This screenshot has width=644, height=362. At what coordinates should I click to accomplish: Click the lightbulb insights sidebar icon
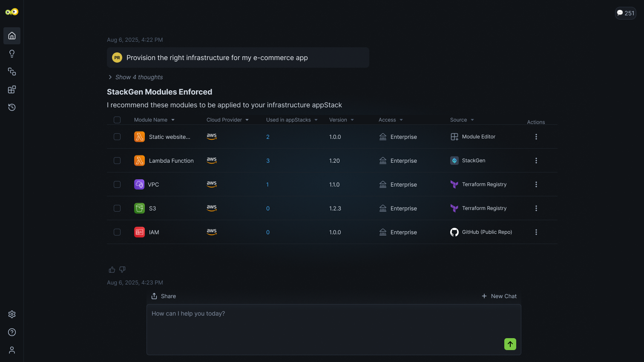coord(12,54)
